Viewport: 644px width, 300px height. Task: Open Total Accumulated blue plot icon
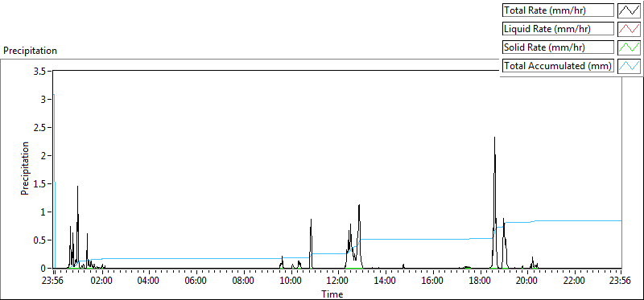pyautogui.click(x=629, y=65)
